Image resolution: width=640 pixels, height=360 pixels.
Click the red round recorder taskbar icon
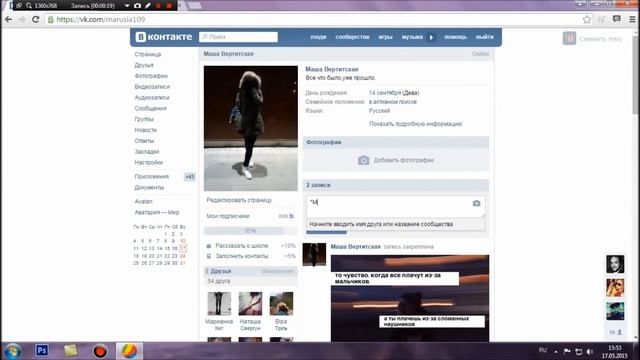coord(100,351)
